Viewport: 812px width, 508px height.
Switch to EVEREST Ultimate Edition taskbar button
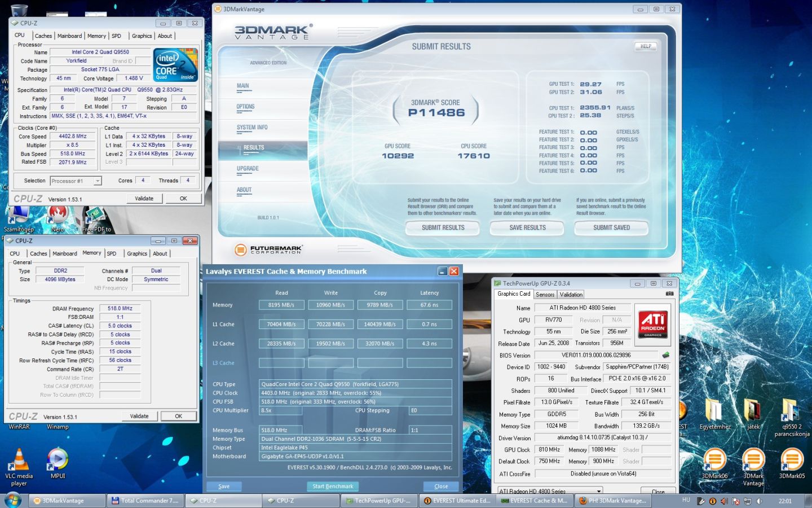[x=457, y=501]
